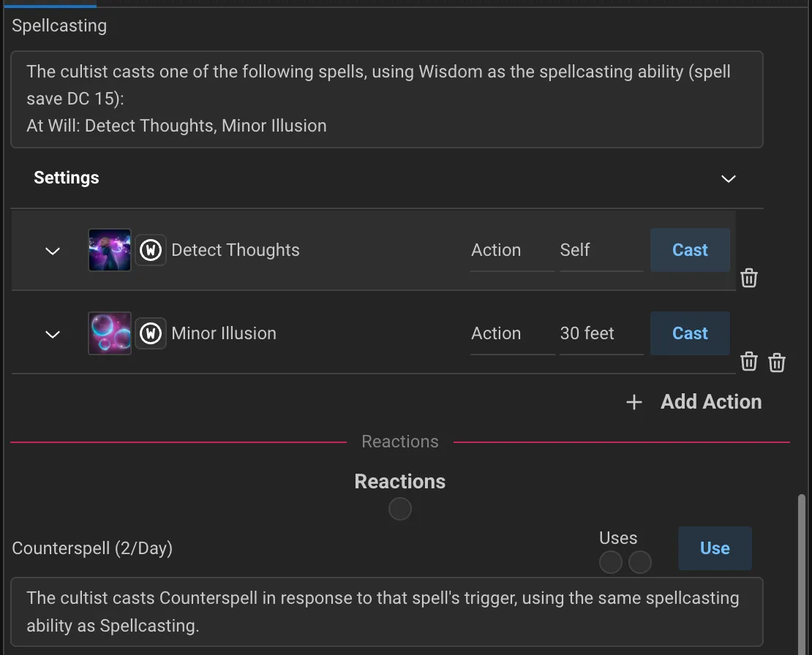This screenshot has height=655, width=812.
Task: Click the Wisdom badge beside Detect Thoughts
Action: pos(151,250)
